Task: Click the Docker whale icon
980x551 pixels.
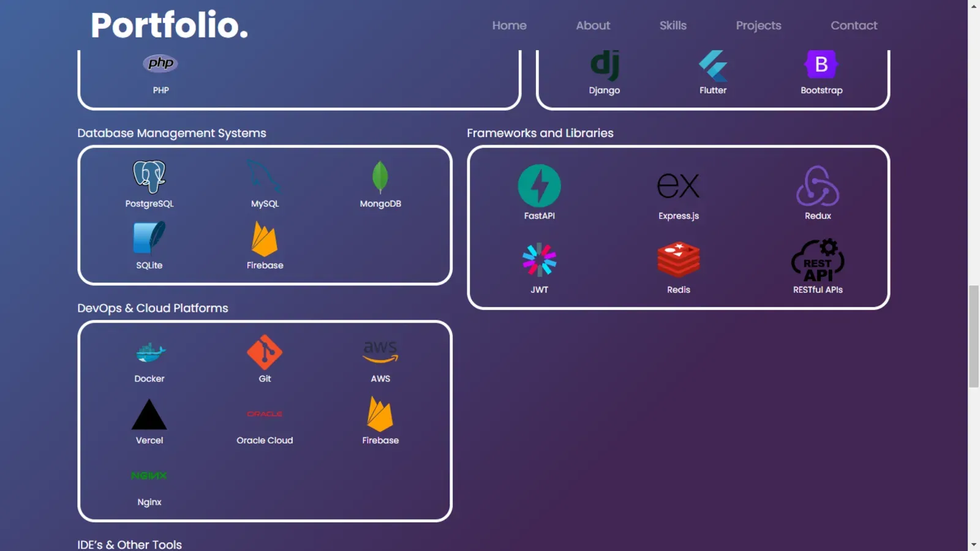Action: tap(149, 352)
